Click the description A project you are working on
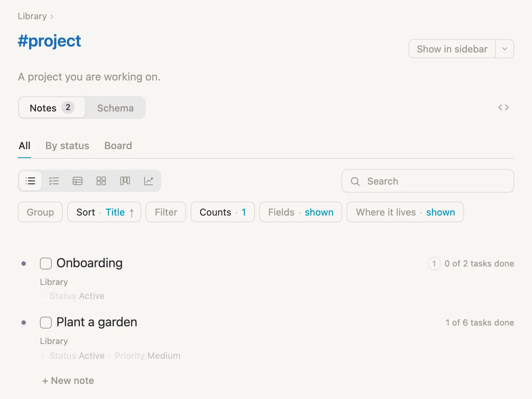 89,77
